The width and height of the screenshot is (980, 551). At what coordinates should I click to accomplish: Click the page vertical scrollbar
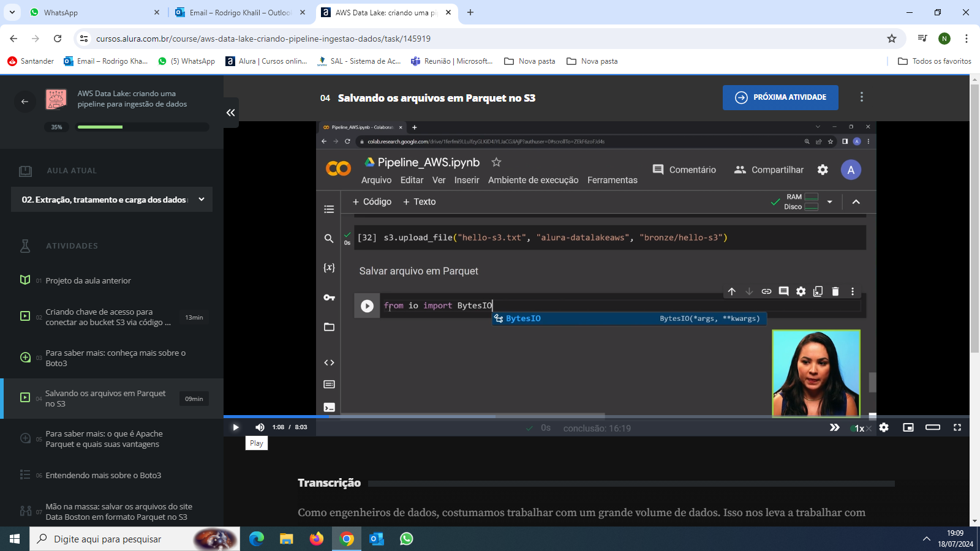click(974, 217)
